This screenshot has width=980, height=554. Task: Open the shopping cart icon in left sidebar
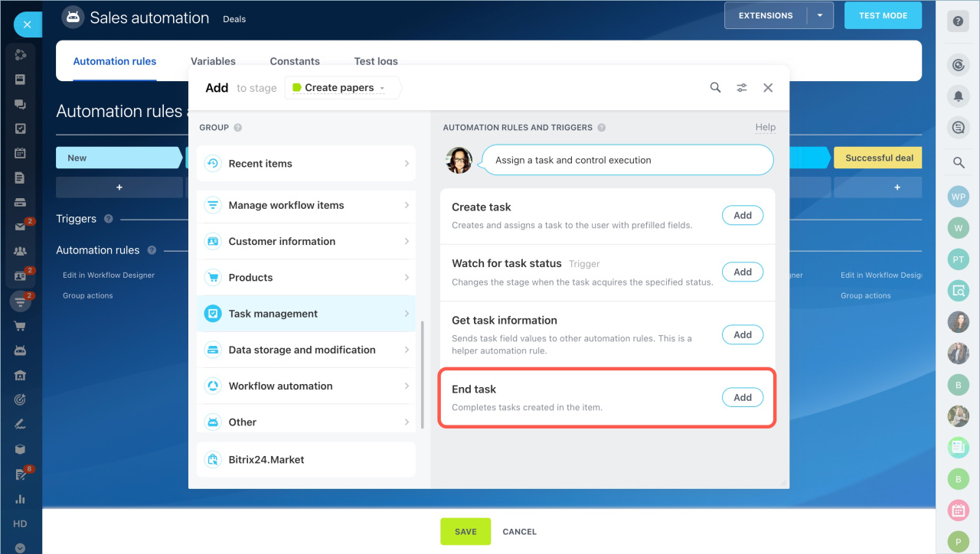coord(21,326)
